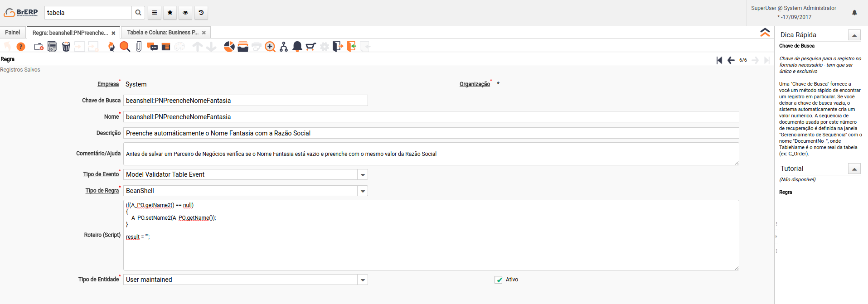The width and height of the screenshot is (868, 304).
Task: Click the Tipo de Entidade label link
Action: pyautogui.click(x=98, y=280)
